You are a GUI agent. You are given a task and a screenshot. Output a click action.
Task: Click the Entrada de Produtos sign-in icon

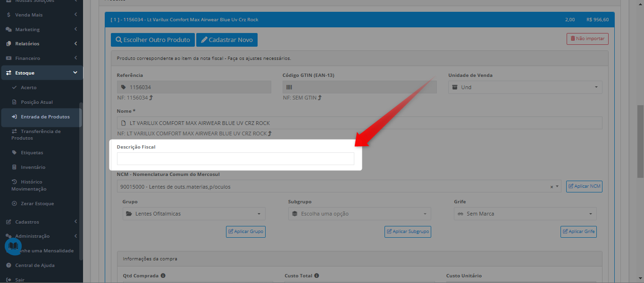tap(14, 117)
